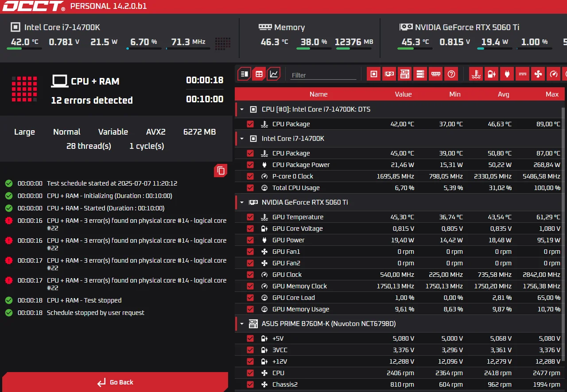Viewport: 567px width, 392px height.
Task: Collapse the Intel Core i7-14700K group below DTS
Action: (242, 139)
